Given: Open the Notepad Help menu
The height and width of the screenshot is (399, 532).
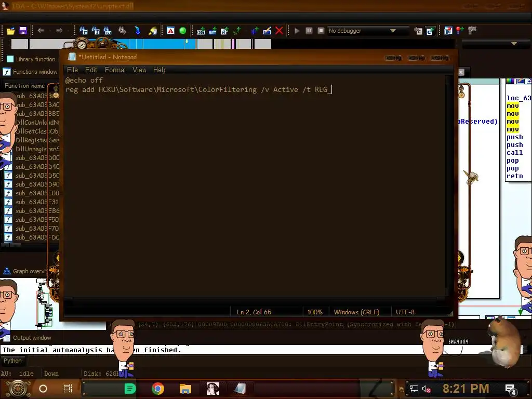Looking at the screenshot, I should coord(160,70).
